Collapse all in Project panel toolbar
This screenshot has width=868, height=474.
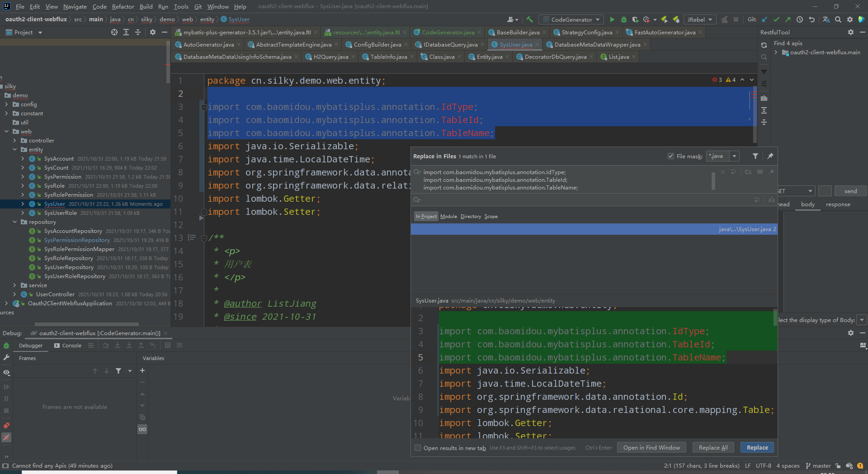138,32
